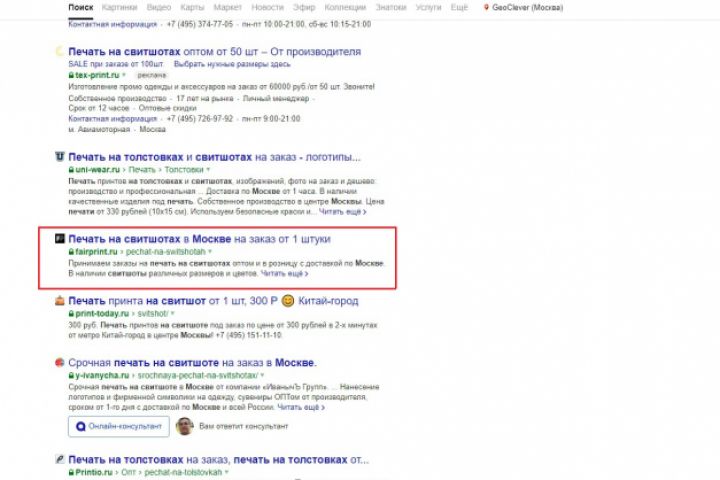Click the 'Печать' breadcrumb of uni-wear.ru

pyautogui.click(x=142, y=169)
